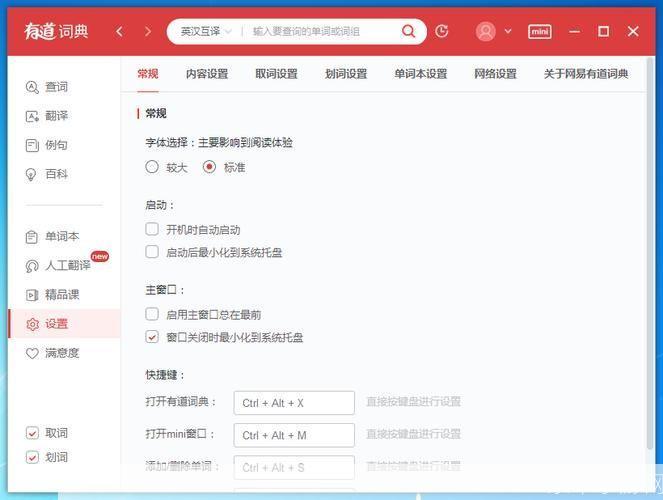Select the 设置 settings sidebar item

[x=64, y=324]
